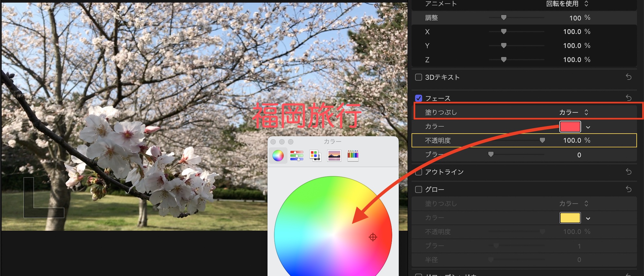
Task: Switch to the image palettes picker mode
Action: [334, 156]
